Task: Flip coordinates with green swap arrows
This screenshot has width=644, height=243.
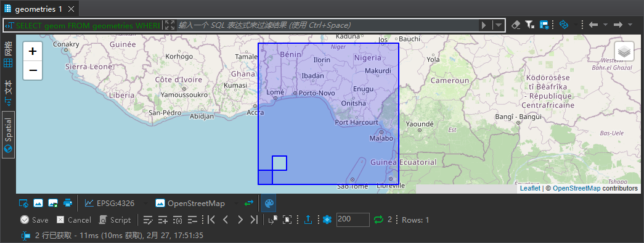Action: tap(249, 203)
